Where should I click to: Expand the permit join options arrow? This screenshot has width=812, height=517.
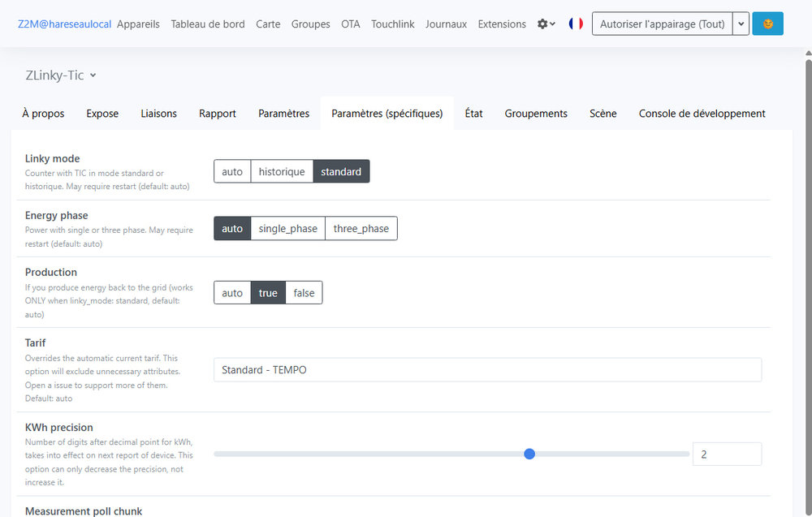pyautogui.click(x=741, y=24)
